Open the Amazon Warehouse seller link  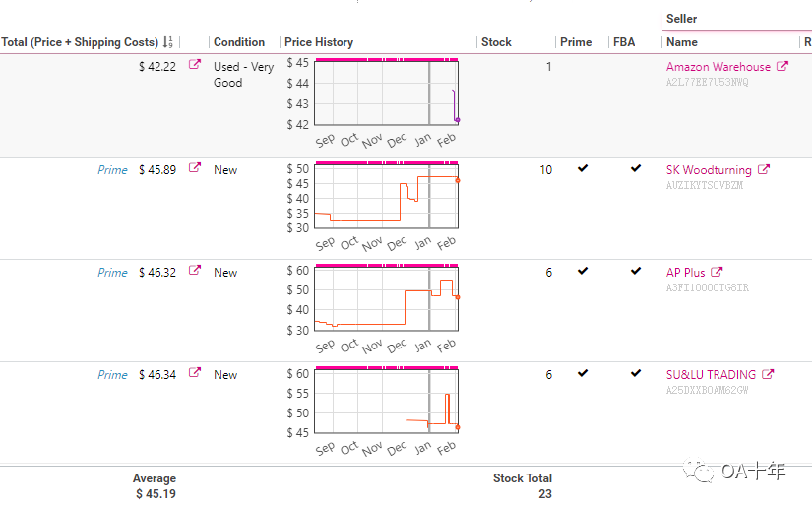coord(718,67)
